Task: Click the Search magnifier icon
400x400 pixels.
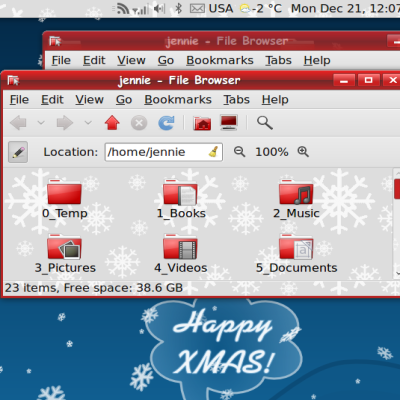Action: 265,123
